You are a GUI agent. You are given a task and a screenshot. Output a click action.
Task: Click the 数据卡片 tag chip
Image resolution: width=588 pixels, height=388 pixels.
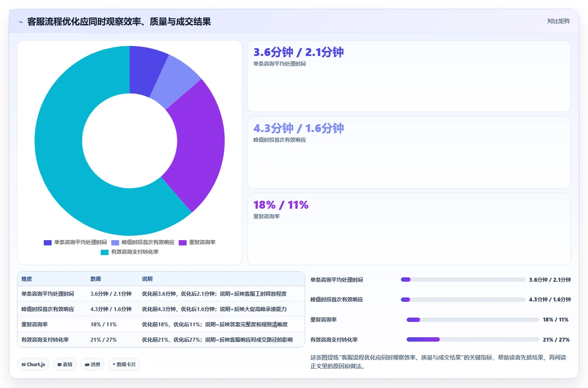[124, 364]
